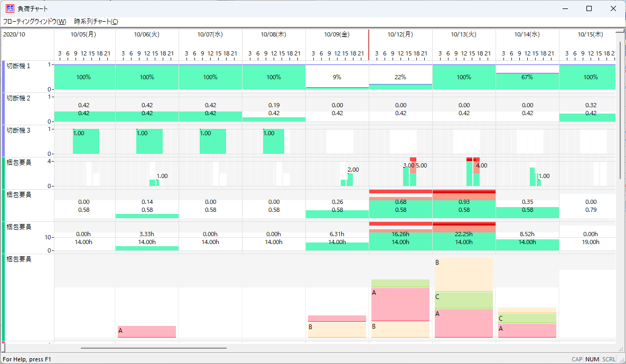Screen dimensions: 626x364
Task: Click the 67% load cell on 10/14
Action: [x=527, y=77]
